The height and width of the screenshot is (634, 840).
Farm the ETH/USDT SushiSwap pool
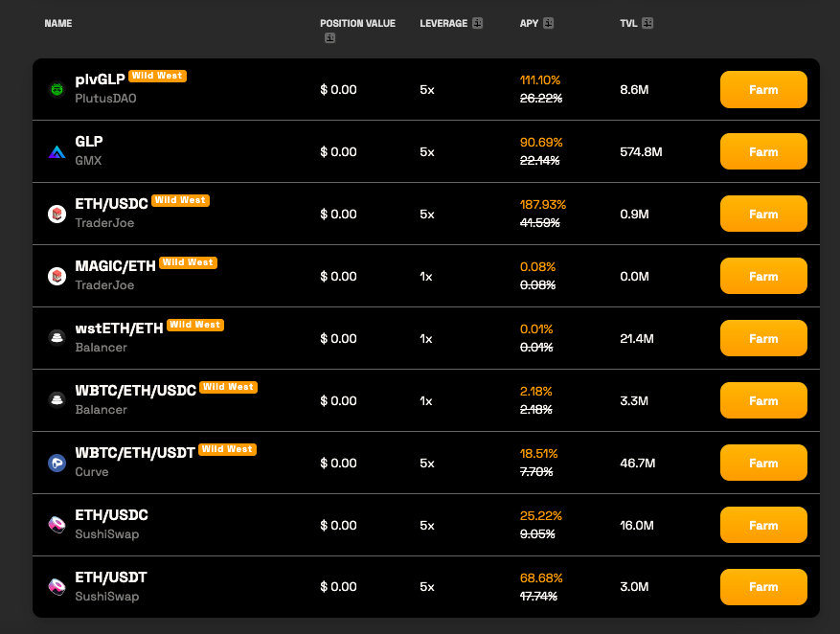pyautogui.click(x=763, y=587)
